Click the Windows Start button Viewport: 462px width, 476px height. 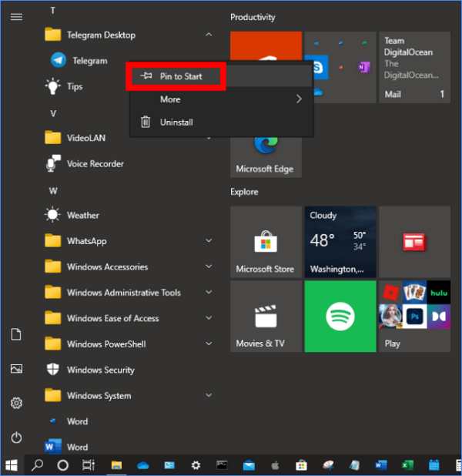click(x=12, y=464)
